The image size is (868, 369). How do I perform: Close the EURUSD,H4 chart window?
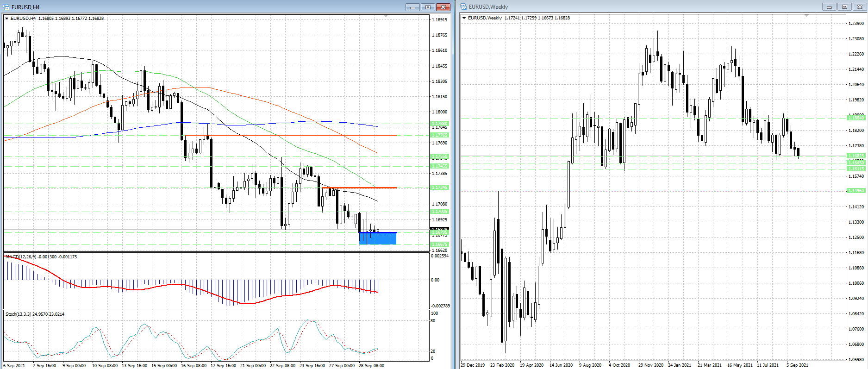click(443, 7)
